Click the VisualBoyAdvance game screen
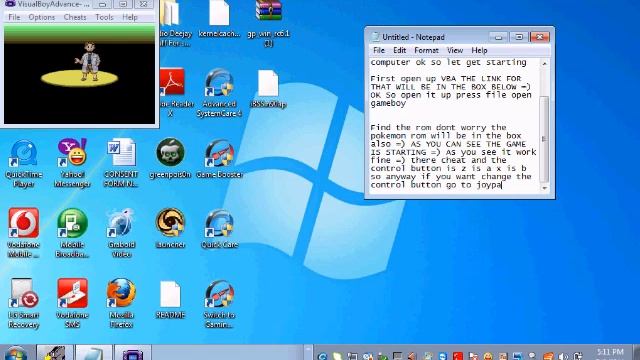Screen dimensions: 640x360 (x=80, y=74)
